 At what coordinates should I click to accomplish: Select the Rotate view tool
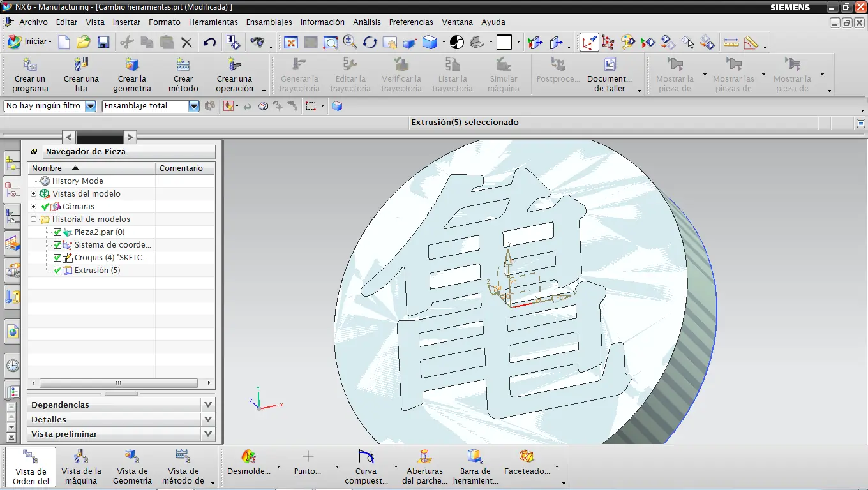click(370, 42)
